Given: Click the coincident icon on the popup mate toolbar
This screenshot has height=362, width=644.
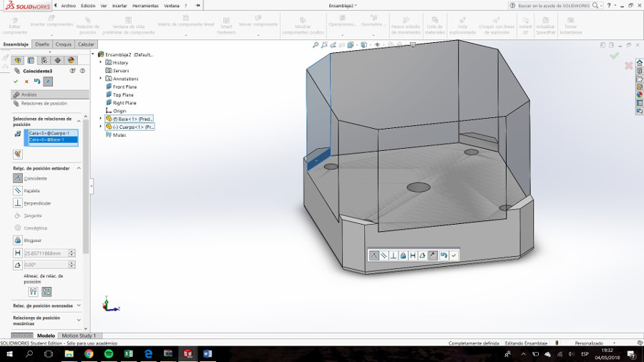Looking at the screenshot, I should point(374,255).
